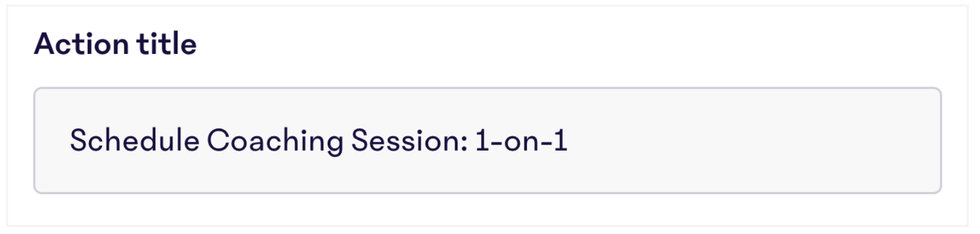Viewport: 980px width, 234px height.
Task: Click before "Schedule" in the text field
Action: (x=69, y=141)
